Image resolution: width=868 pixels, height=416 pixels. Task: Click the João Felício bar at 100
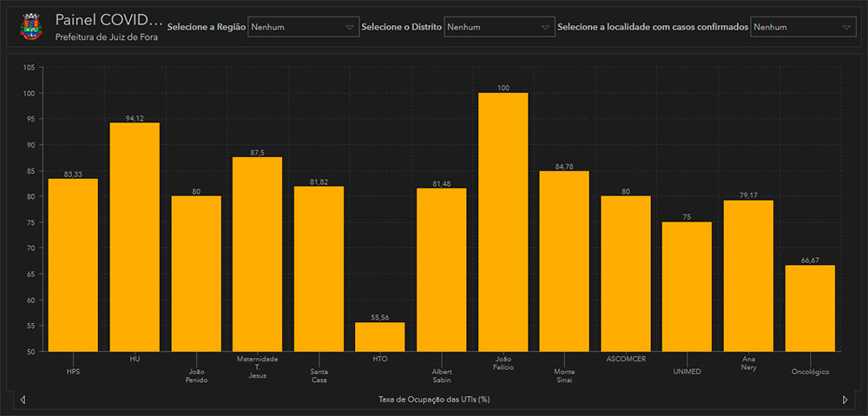click(x=503, y=221)
